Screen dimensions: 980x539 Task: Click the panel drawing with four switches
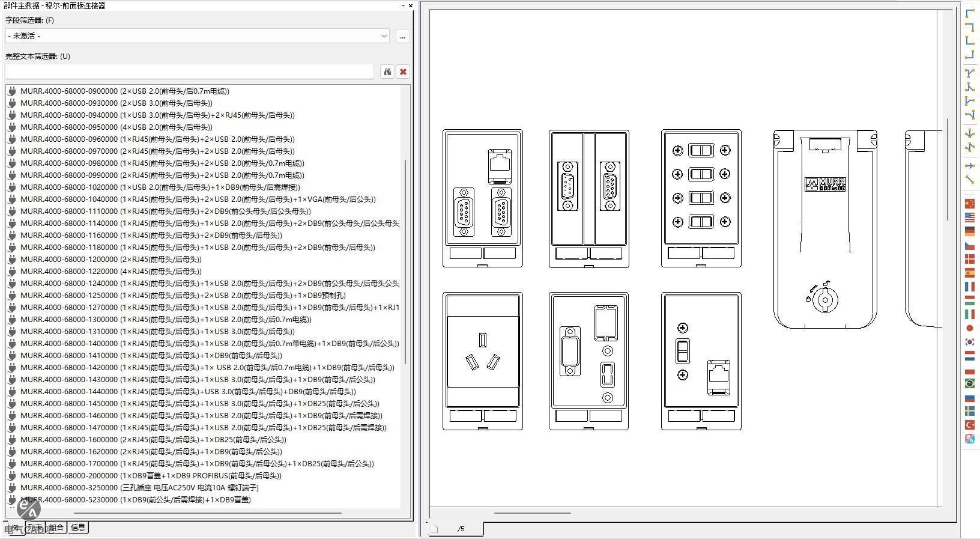click(701, 198)
